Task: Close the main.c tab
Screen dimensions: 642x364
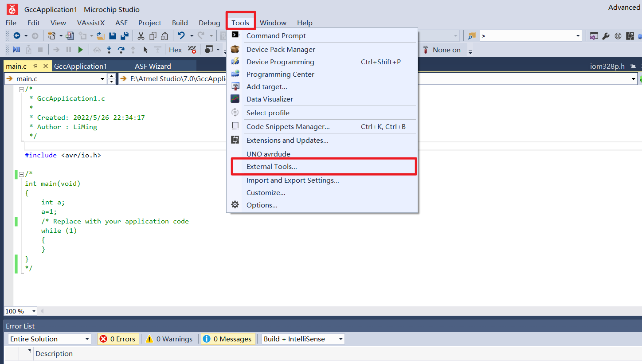Action: [x=46, y=66]
